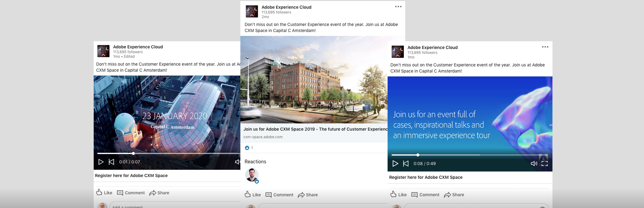Open Adobe Experience Cloud page from Edited post

(138, 47)
